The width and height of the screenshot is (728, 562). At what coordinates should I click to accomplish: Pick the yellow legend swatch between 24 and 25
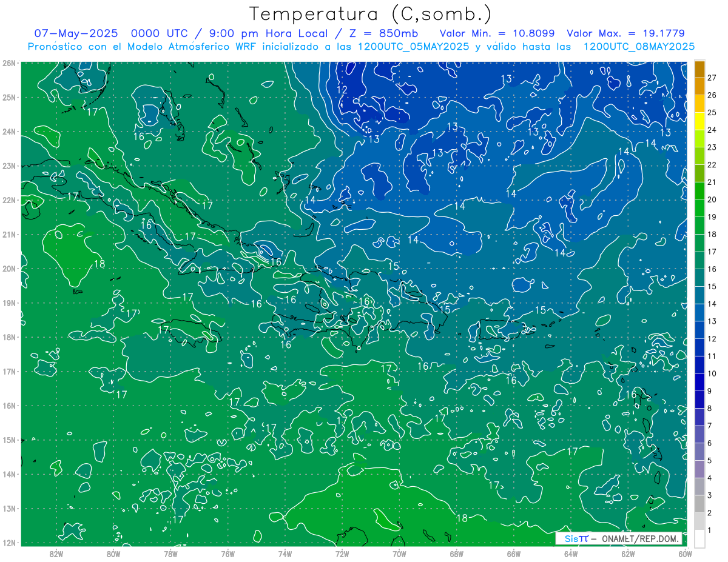click(699, 121)
